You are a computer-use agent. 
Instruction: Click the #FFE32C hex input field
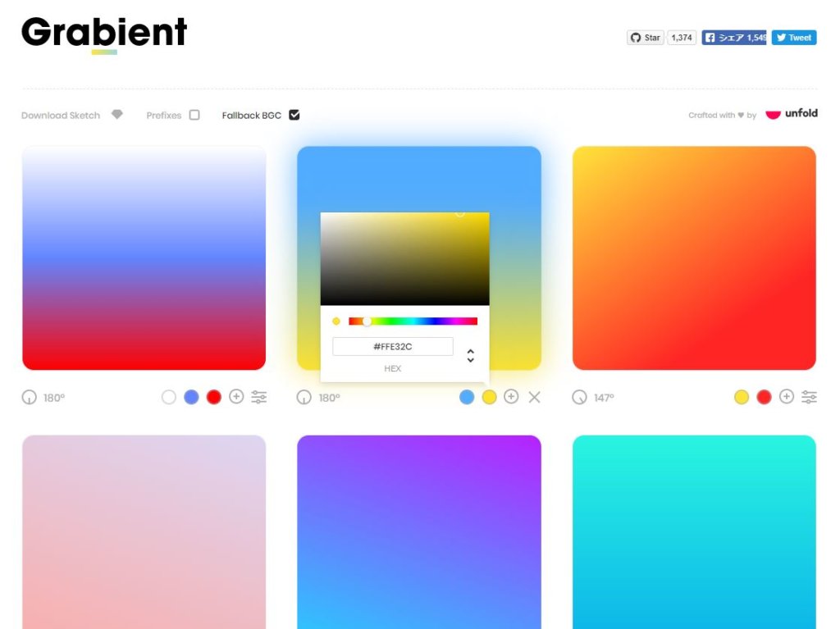392,347
